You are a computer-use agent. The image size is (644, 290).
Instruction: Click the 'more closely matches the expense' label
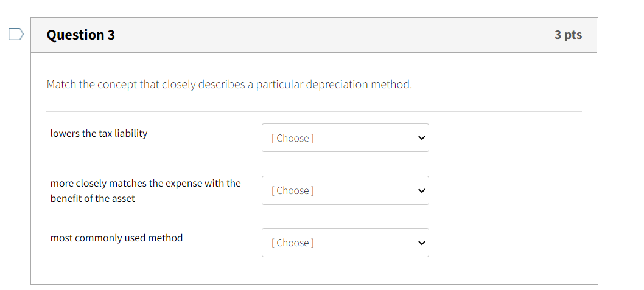(x=145, y=183)
